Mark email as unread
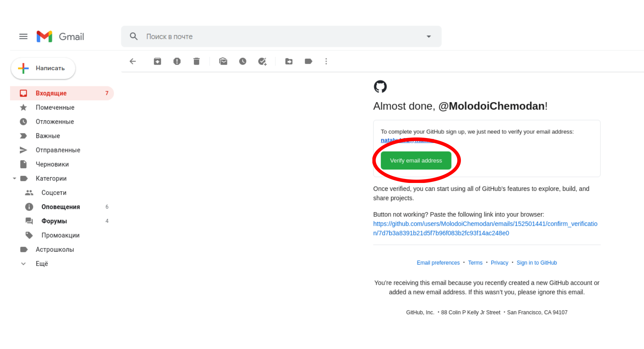Screen dimensions: 644x349 coord(223,61)
